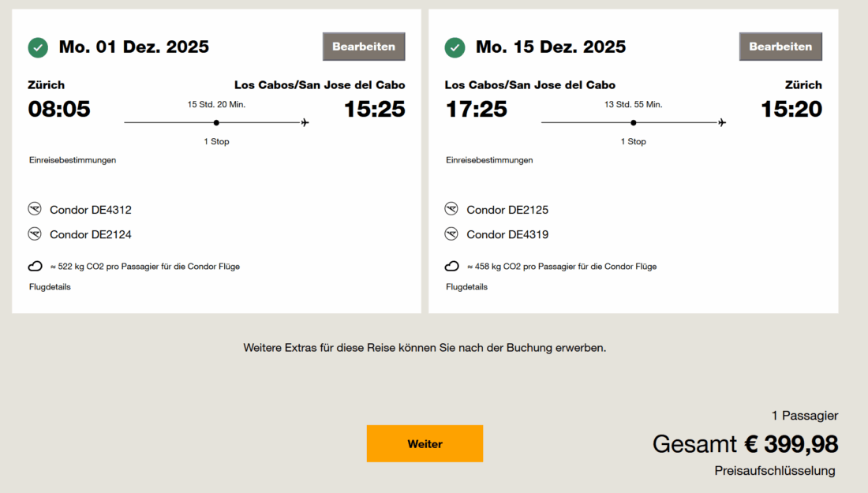The width and height of the screenshot is (868, 493).
Task: Click the CO2 cloud icon for 458 kg
Action: click(x=452, y=267)
